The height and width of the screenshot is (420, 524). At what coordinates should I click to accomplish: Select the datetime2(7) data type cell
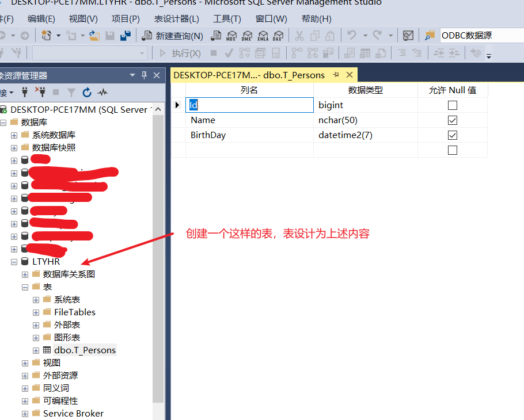(x=365, y=135)
